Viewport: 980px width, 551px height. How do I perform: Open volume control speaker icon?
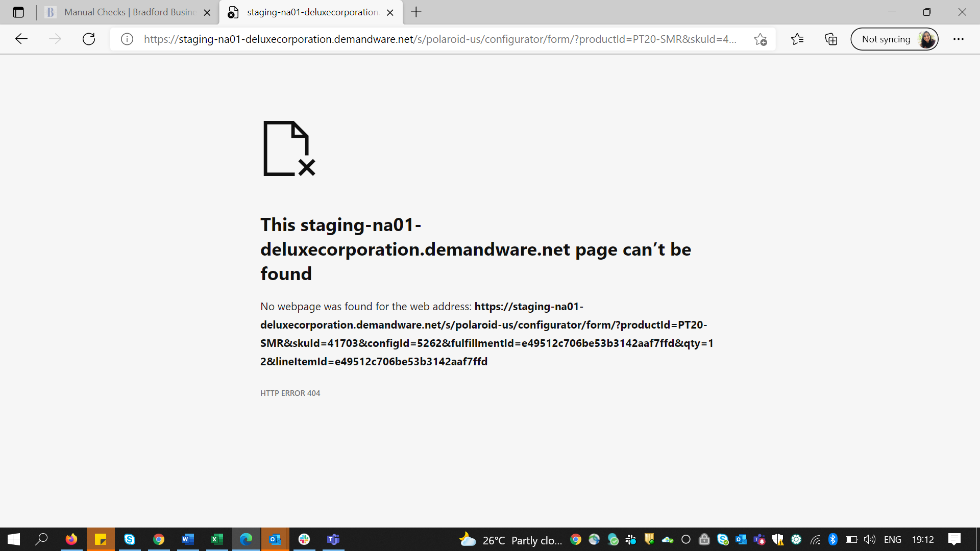(870, 539)
